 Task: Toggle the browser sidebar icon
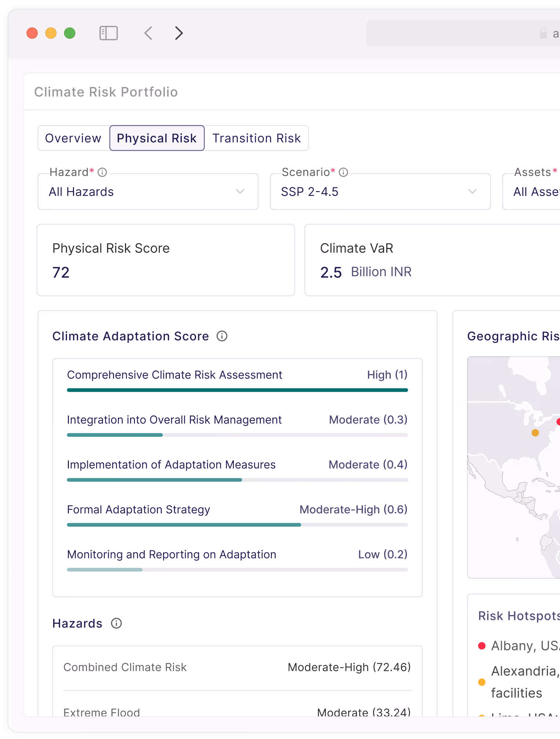[x=108, y=33]
